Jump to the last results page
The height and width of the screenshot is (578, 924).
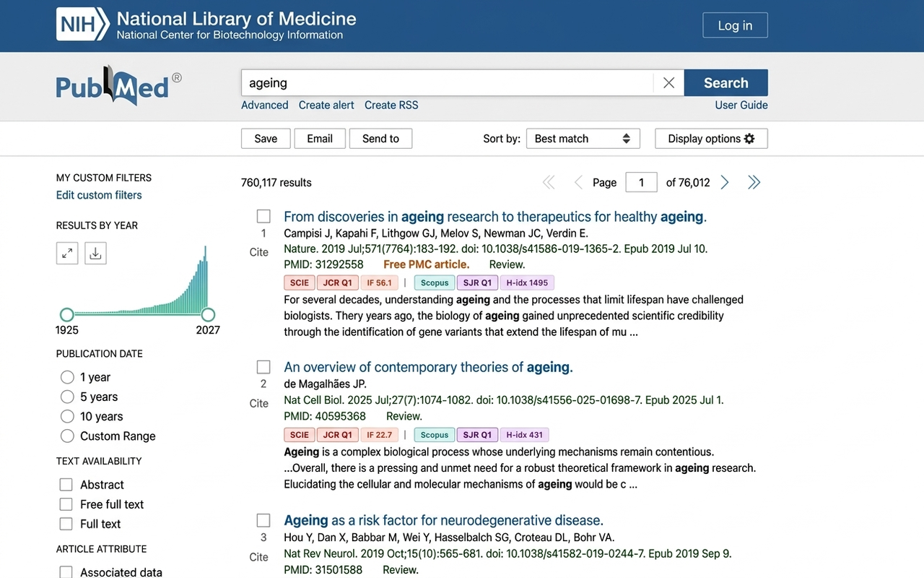click(754, 183)
